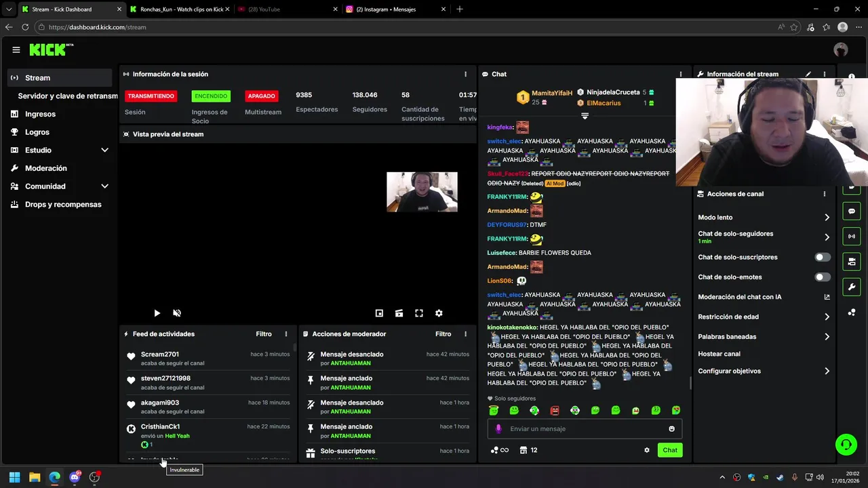Click the Discord icon in the taskbar

[x=75, y=477]
